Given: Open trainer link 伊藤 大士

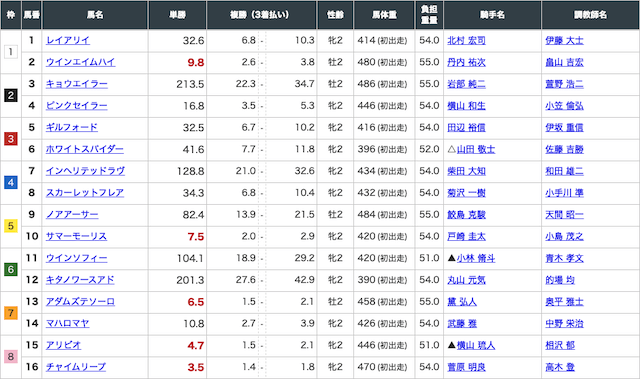Looking at the screenshot, I should click(x=564, y=40).
